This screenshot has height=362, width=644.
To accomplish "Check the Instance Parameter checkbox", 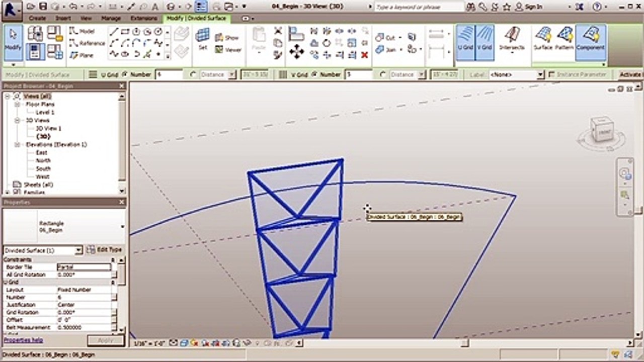I will [552, 74].
